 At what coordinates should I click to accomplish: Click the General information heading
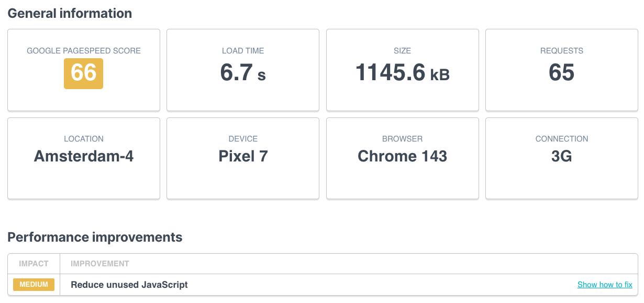[x=70, y=13]
